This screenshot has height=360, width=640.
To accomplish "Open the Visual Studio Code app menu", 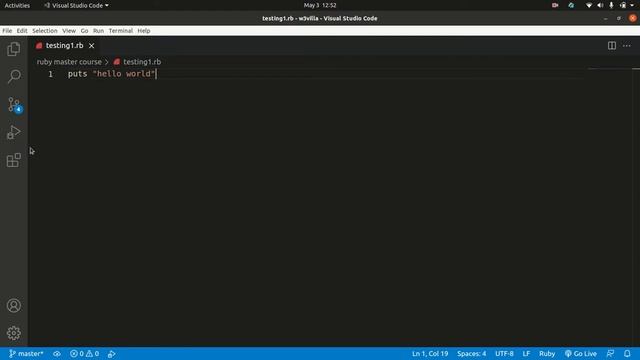I will click(76, 5).
